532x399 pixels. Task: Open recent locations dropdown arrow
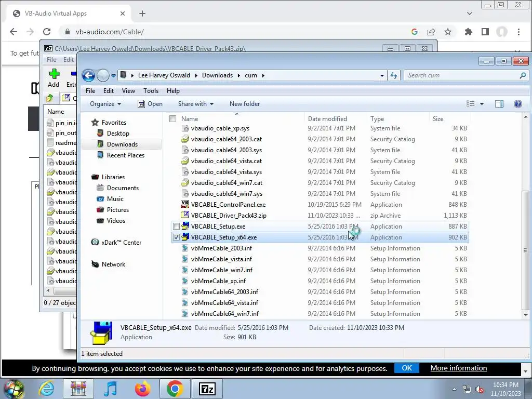coord(113,76)
